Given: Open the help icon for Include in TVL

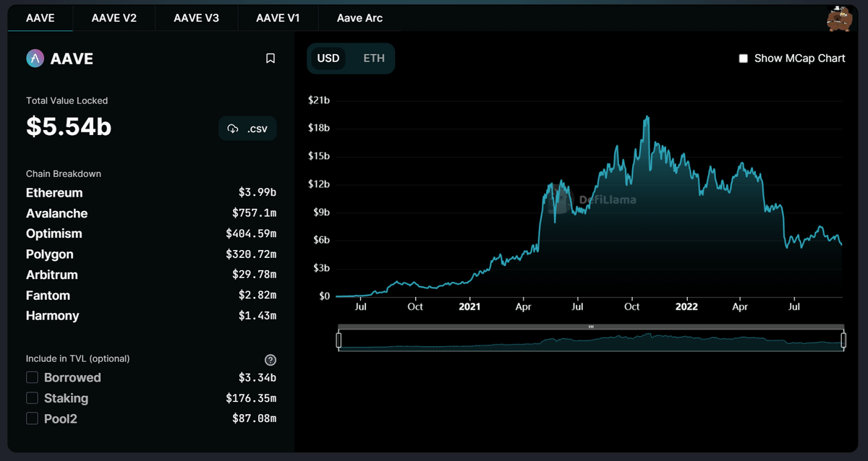Looking at the screenshot, I should (271, 360).
